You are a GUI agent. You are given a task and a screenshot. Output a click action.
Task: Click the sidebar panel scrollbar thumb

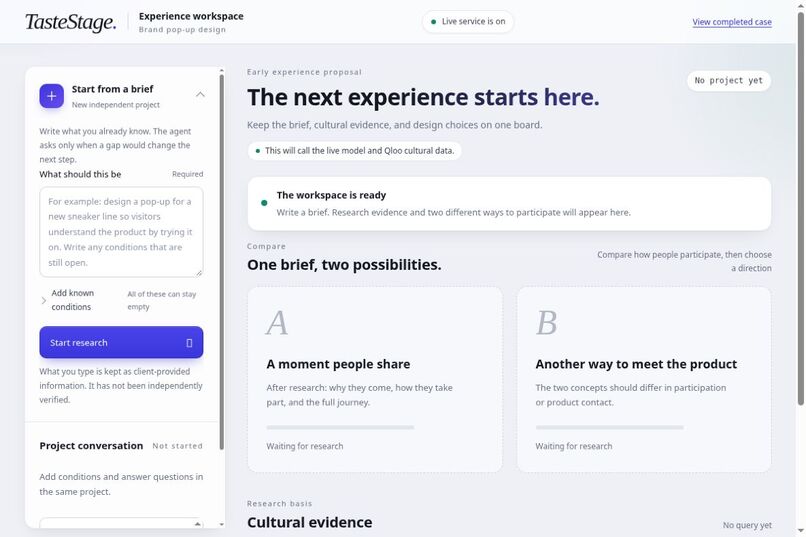[222, 262]
